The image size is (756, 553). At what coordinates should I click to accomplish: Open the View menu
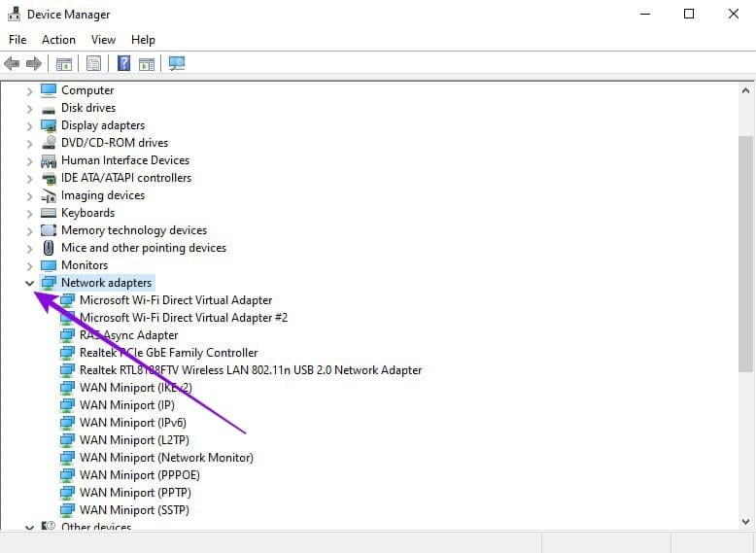(x=103, y=40)
